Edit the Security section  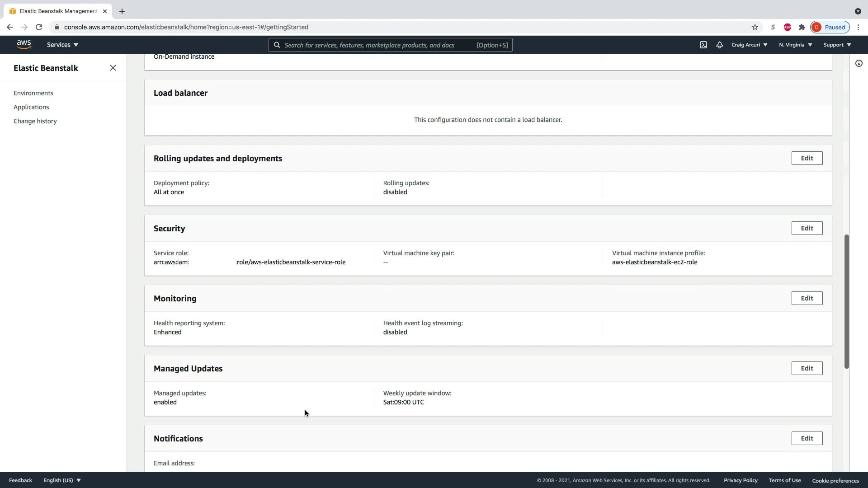click(x=807, y=228)
